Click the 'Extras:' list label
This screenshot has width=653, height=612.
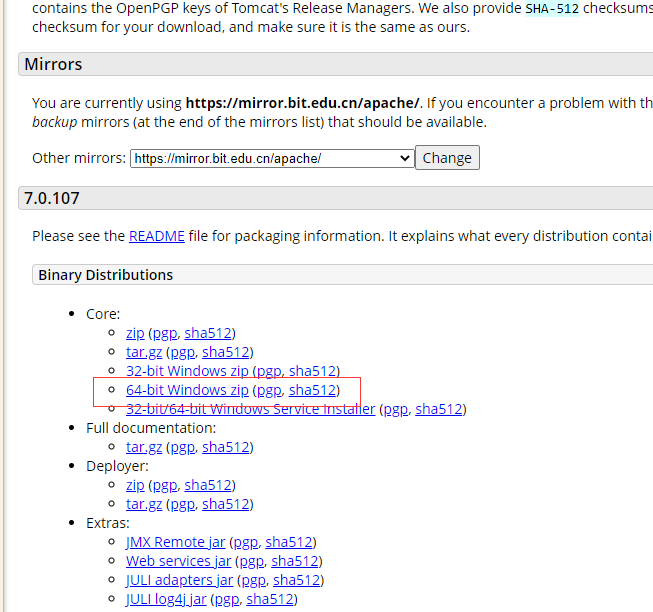[x=108, y=523]
